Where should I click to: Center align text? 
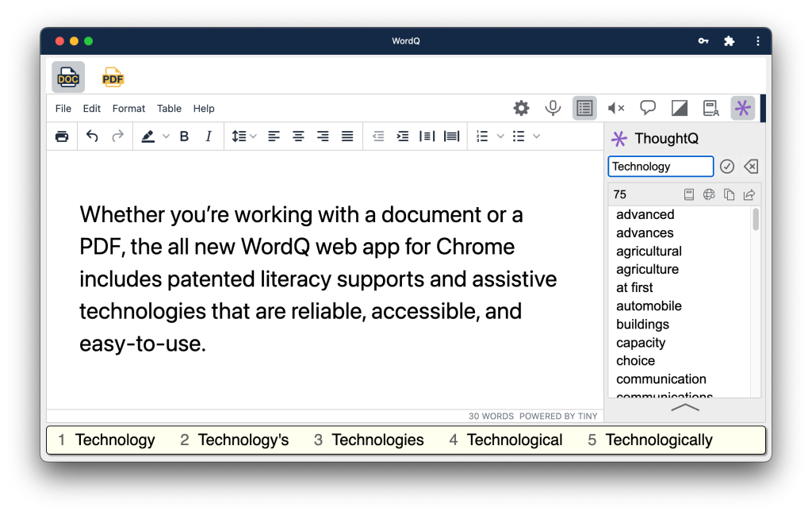click(298, 136)
